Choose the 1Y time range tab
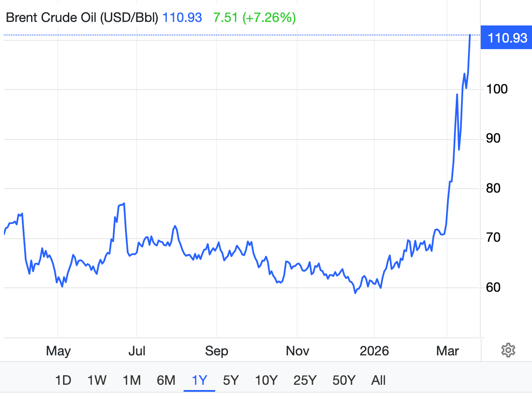532x401 pixels. click(x=199, y=380)
